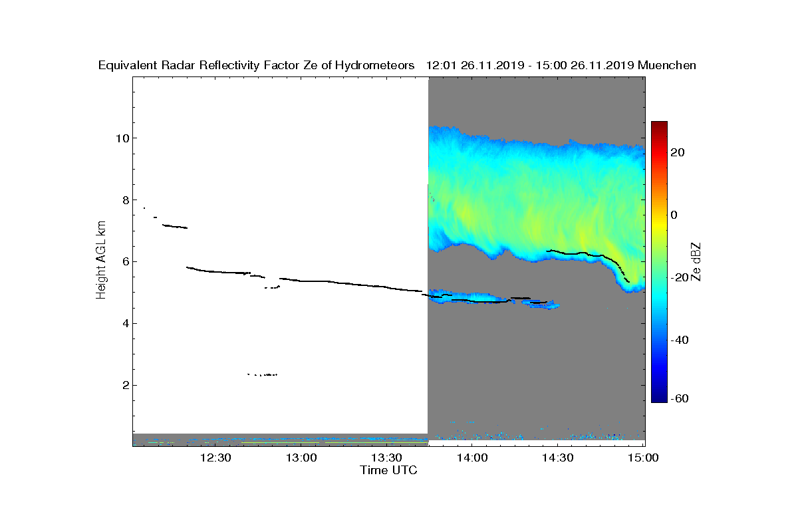Click the Ze colorbar scale
The image size is (798, 532).
point(659,261)
